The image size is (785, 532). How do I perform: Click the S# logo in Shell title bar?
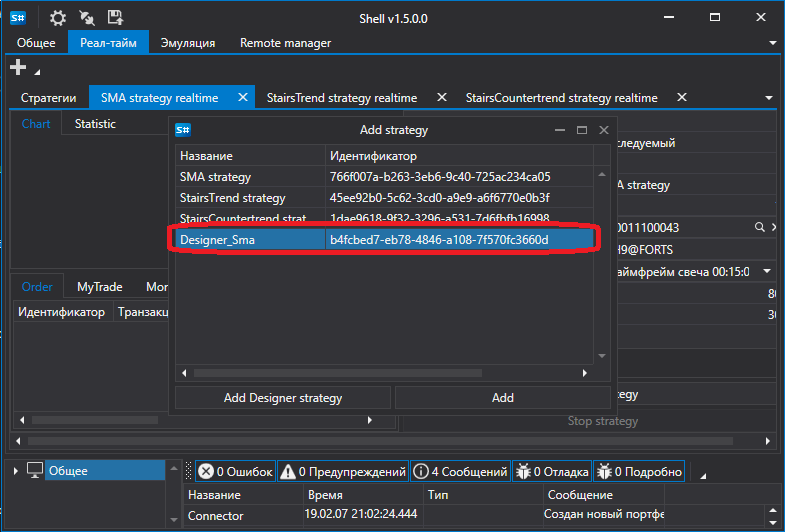pyautogui.click(x=18, y=19)
